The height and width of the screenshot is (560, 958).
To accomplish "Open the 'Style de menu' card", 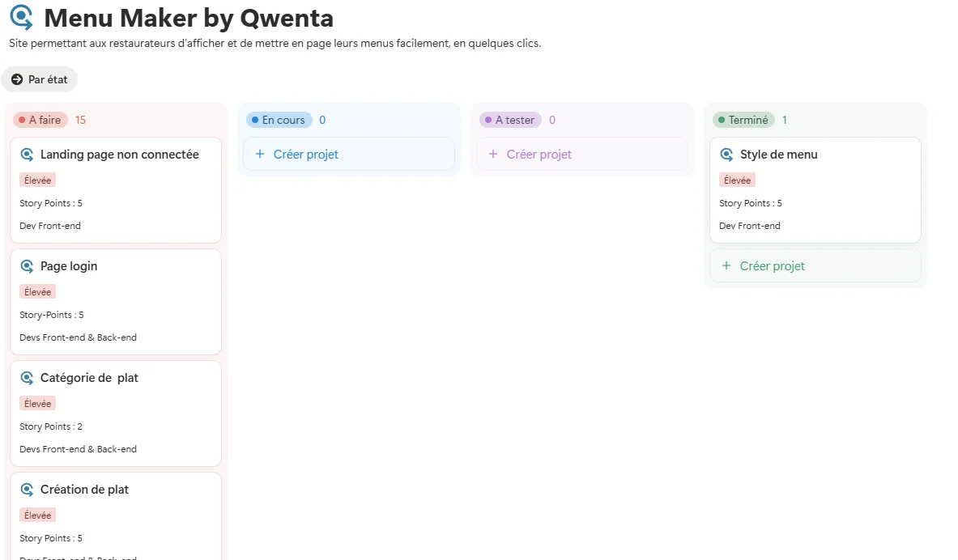I will point(779,154).
